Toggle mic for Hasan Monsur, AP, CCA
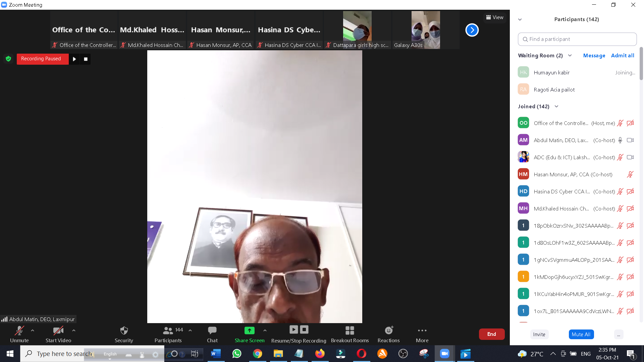644x362 pixels. click(x=630, y=175)
